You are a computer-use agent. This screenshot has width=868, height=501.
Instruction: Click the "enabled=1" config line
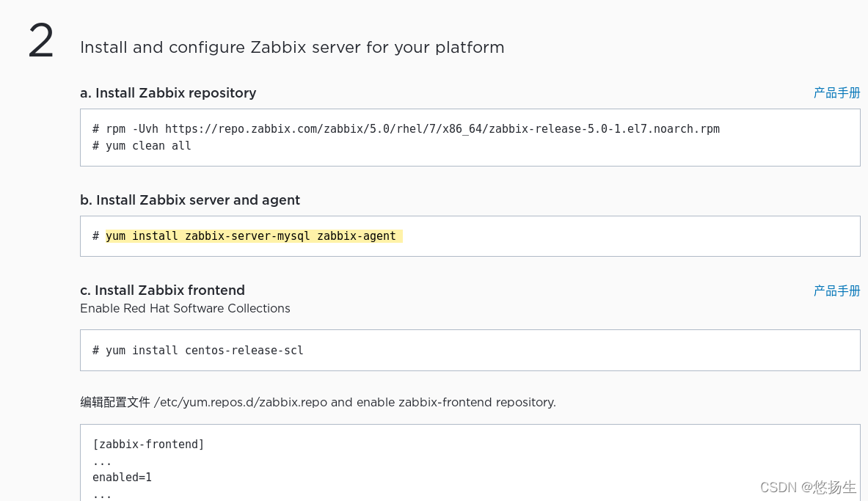(x=122, y=478)
